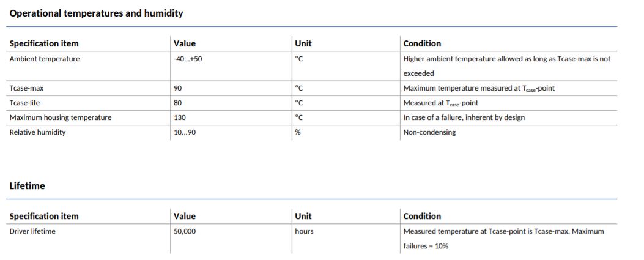The image size is (644, 260).
Task: Click the Tcase-max value 90
Action: [x=178, y=88]
